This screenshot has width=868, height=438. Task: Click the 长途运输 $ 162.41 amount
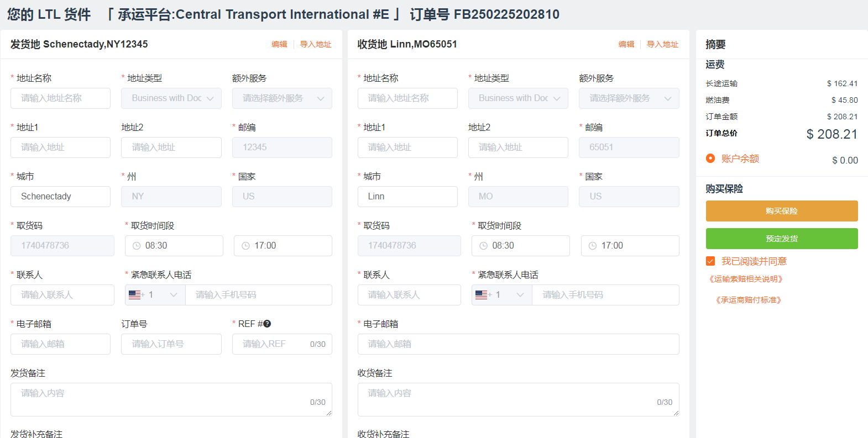(842, 83)
